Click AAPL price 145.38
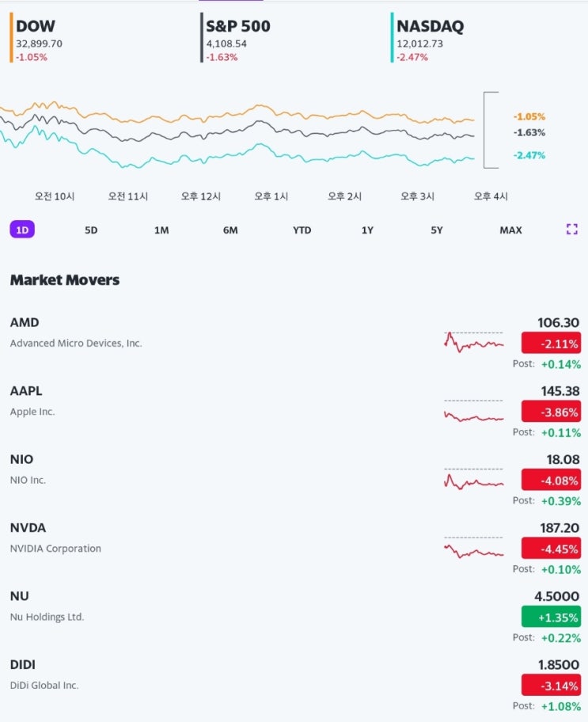The width and height of the screenshot is (588, 722). point(560,391)
